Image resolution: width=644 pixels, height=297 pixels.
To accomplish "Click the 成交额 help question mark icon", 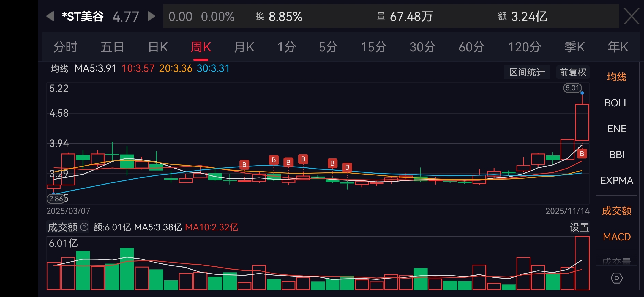I will coord(84,227).
